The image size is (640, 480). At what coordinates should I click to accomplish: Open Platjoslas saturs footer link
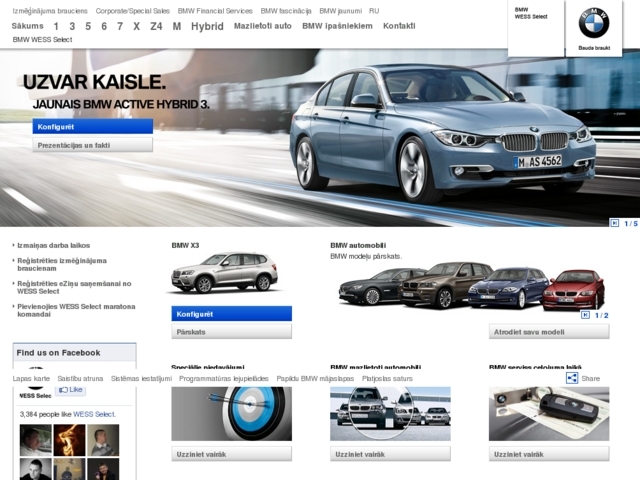pos(387,378)
